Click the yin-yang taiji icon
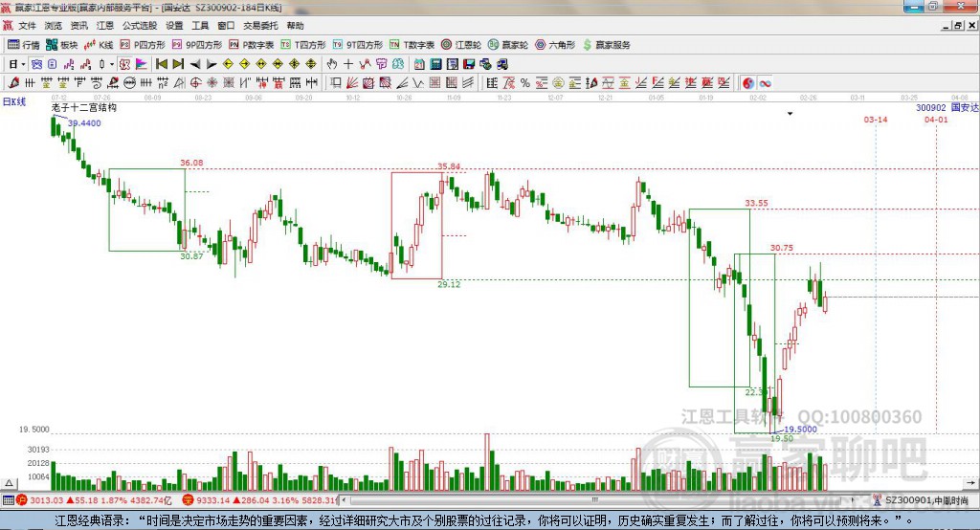 pos(748,82)
